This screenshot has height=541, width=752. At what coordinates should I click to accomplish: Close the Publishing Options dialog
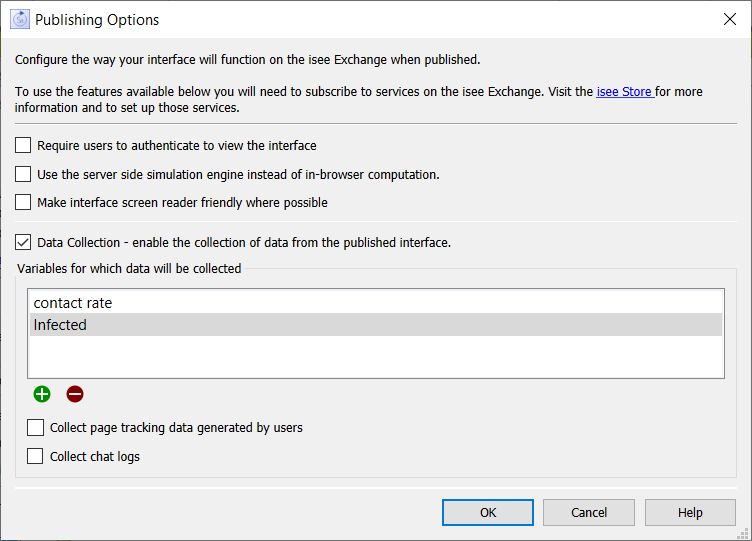729,19
